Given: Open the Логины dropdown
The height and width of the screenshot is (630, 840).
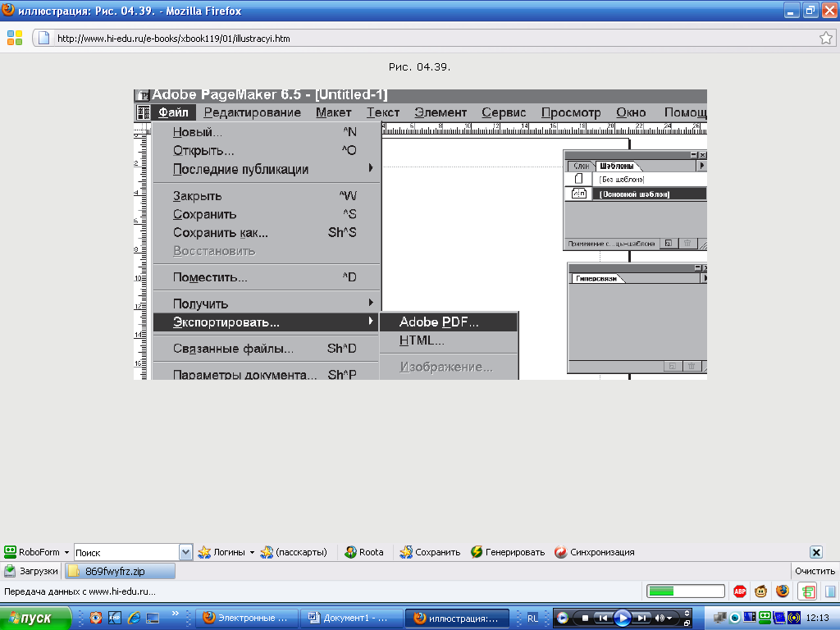Looking at the screenshot, I should [226, 552].
